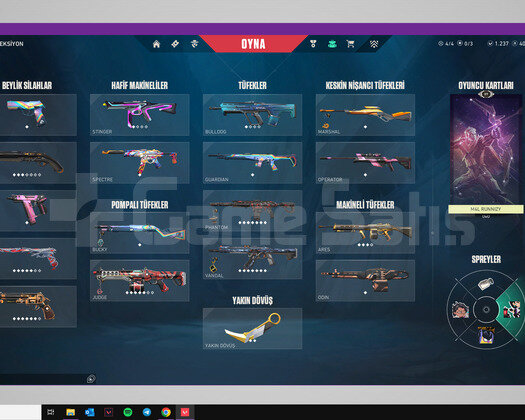Select the Marshal weapon skin card

[365, 115]
